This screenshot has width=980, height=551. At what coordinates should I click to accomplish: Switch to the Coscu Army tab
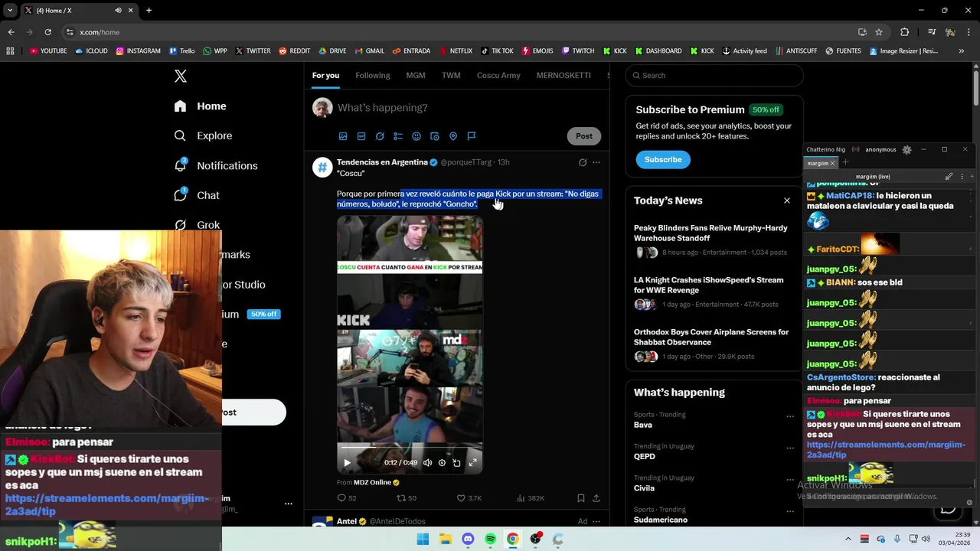pos(498,75)
